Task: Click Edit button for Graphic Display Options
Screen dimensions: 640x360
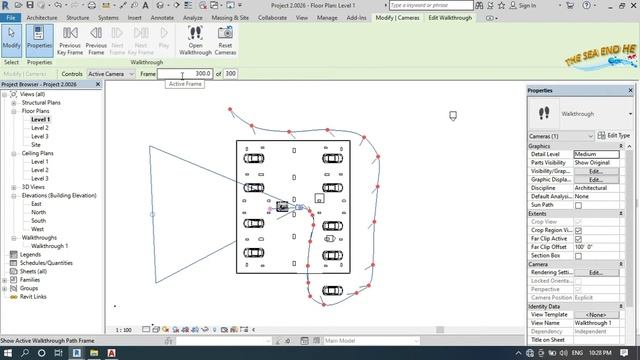Action: pyautogui.click(x=596, y=180)
